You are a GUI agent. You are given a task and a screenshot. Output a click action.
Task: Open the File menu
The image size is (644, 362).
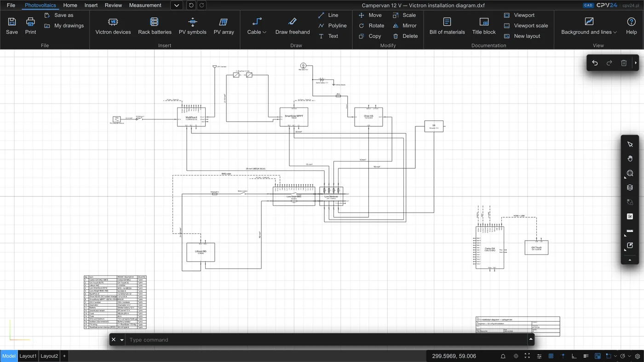(x=11, y=6)
